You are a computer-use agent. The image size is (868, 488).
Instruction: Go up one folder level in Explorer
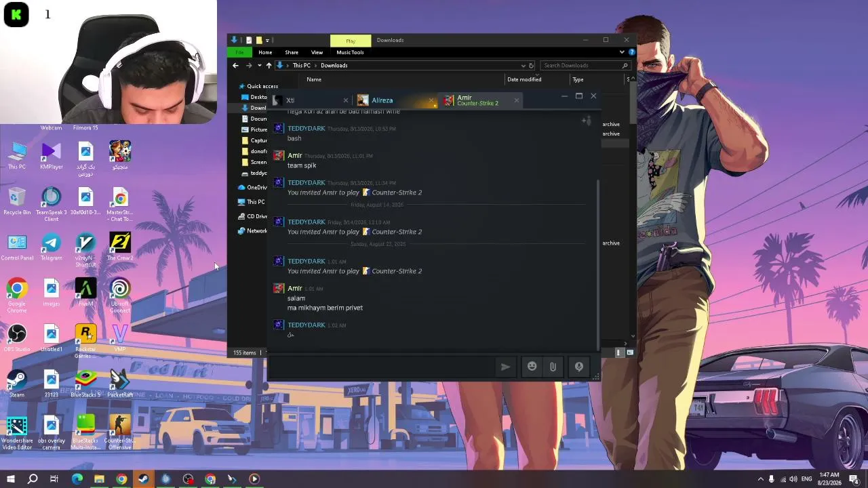point(269,66)
